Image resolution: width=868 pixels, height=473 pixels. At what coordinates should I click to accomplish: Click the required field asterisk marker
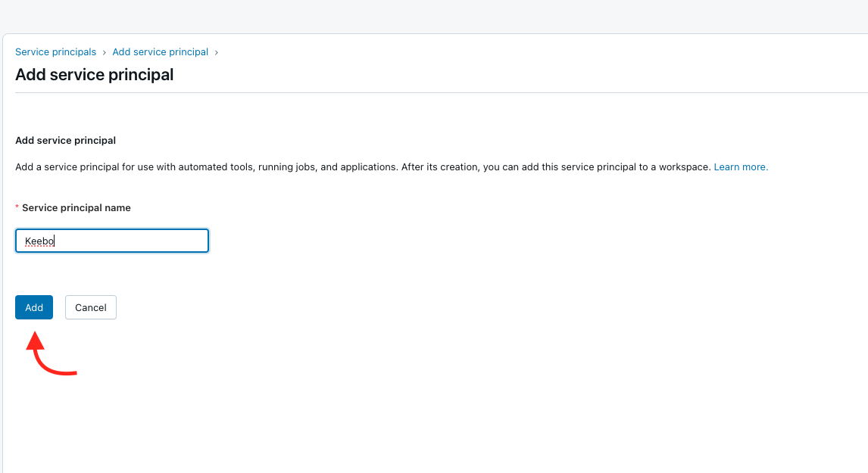[17, 207]
